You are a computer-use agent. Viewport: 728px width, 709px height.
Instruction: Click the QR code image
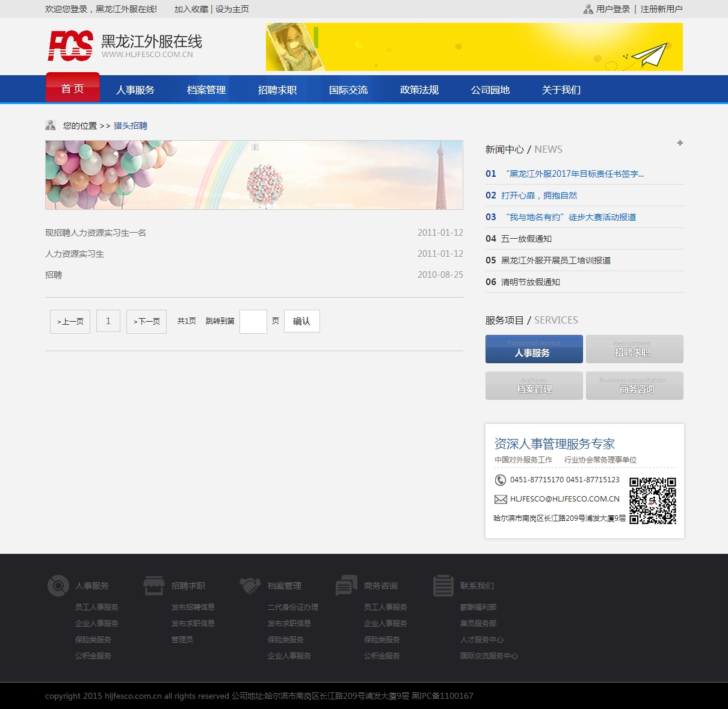(653, 501)
